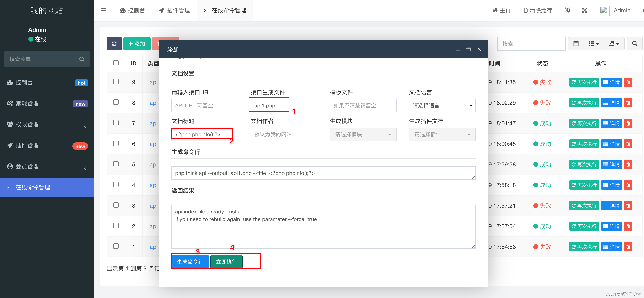
Task: Open the language switch icon in top bar
Action: pos(567,10)
